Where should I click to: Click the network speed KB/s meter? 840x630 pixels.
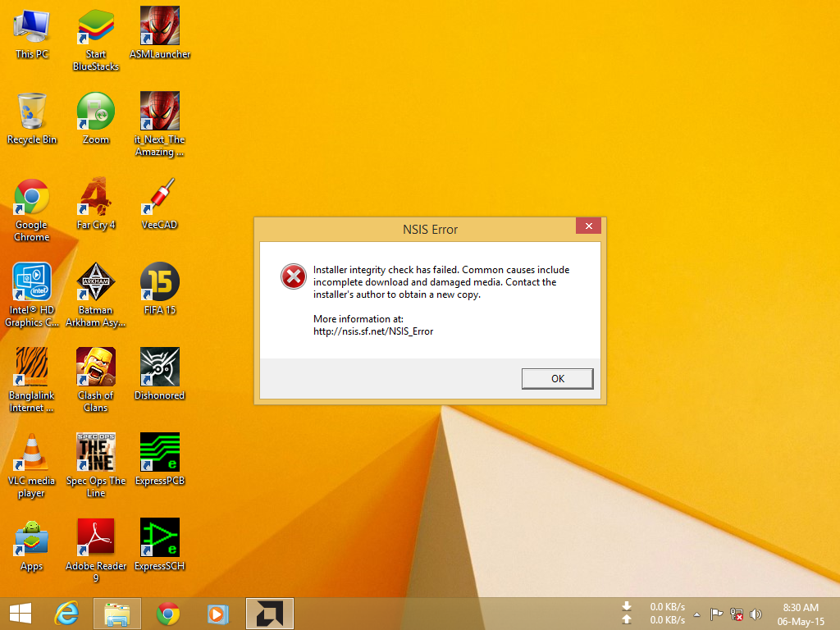[654, 614]
